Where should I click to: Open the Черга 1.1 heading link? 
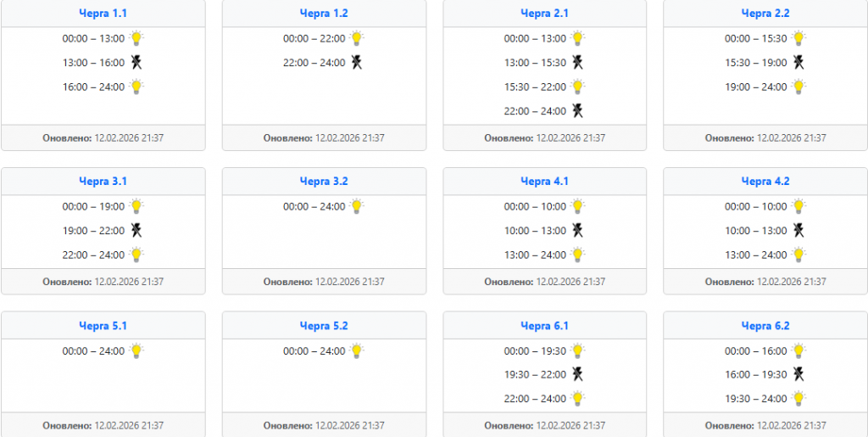[x=103, y=14]
